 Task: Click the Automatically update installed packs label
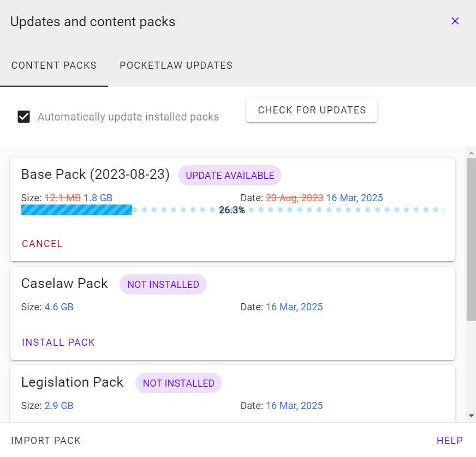128,117
